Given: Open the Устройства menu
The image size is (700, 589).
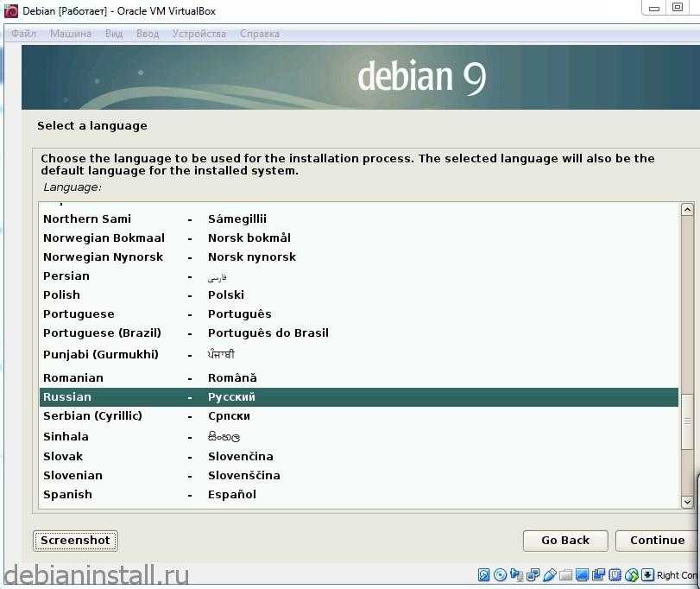Looking at the screenshot, I should 199,34.
